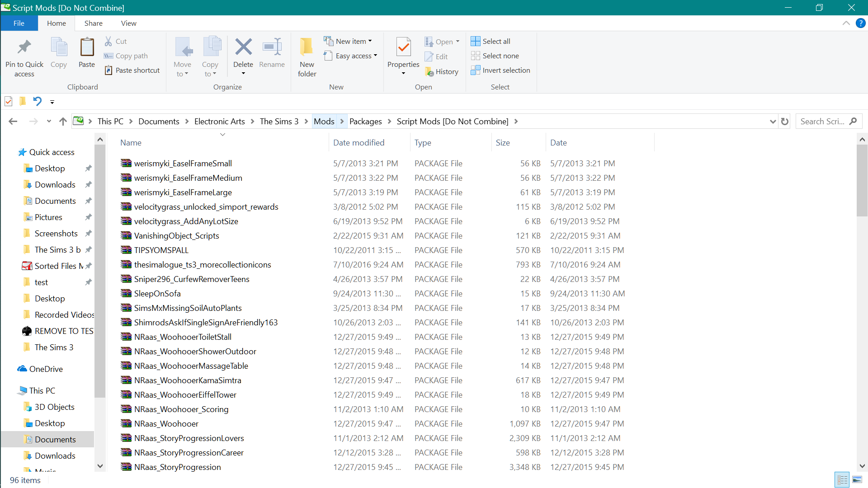The image size is (868, 488).
Task: Open Screenshots folder in Quick access
Action: coord(56,234)
